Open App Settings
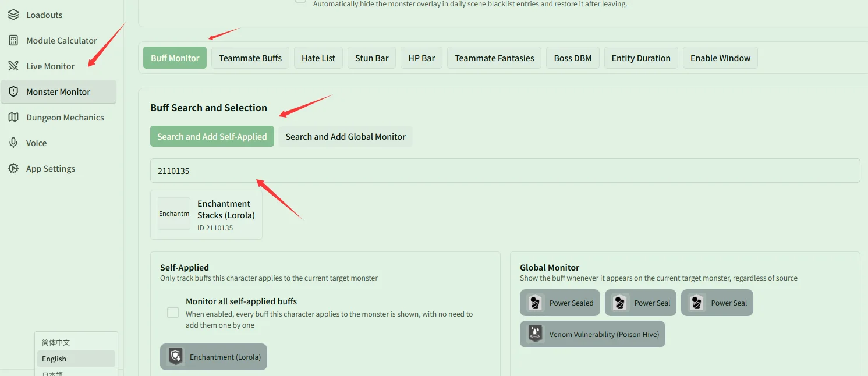Viewport: 868px width, 376px height. click(x=58, y=168)
